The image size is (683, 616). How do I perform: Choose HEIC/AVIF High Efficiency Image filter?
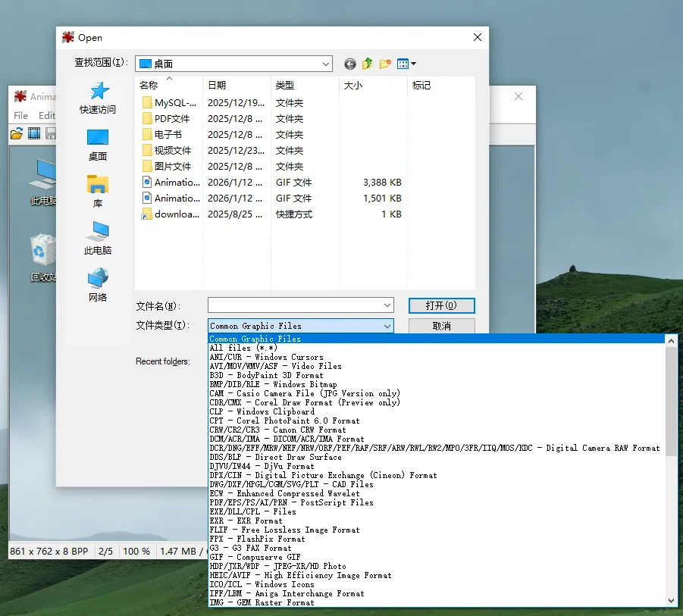pyautogui.click(x=437, y=576)
